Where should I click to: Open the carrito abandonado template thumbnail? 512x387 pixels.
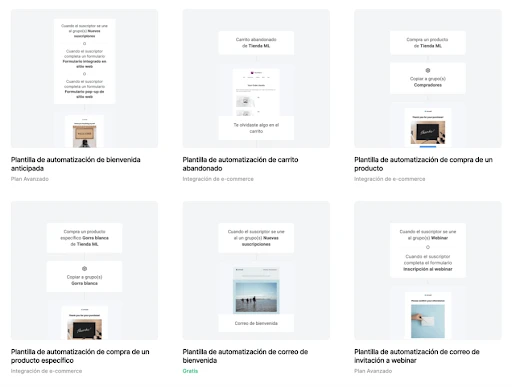pos(256,78)
